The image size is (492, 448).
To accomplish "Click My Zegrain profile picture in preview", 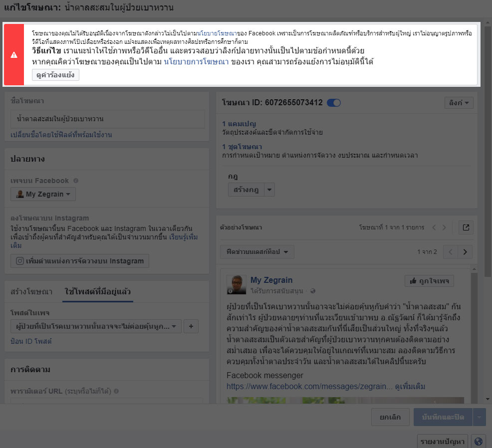I will (237, 284).
